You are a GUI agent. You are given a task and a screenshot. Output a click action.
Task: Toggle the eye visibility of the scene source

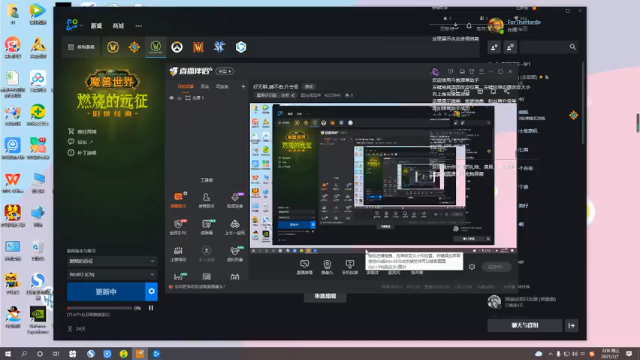point(171,98)
